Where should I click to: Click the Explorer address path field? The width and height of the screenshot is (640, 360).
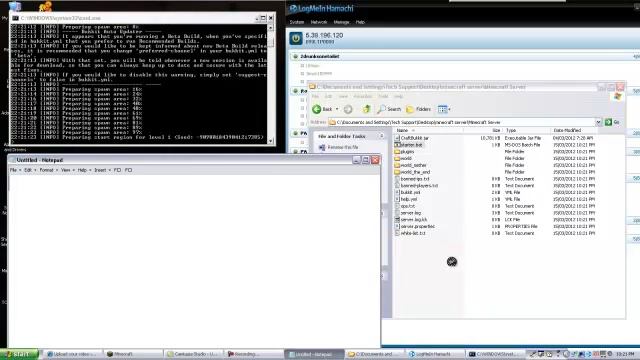(x=462, y=122)
